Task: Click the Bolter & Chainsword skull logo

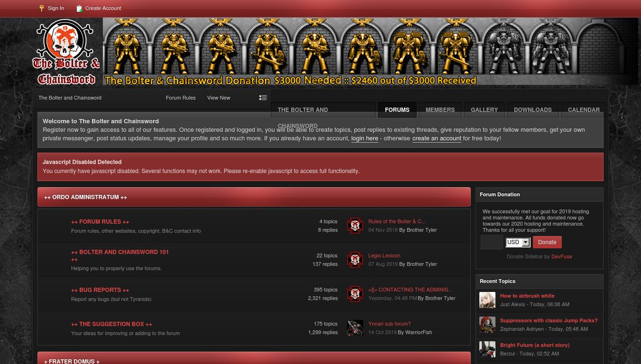Action: (x=66, y=52)
